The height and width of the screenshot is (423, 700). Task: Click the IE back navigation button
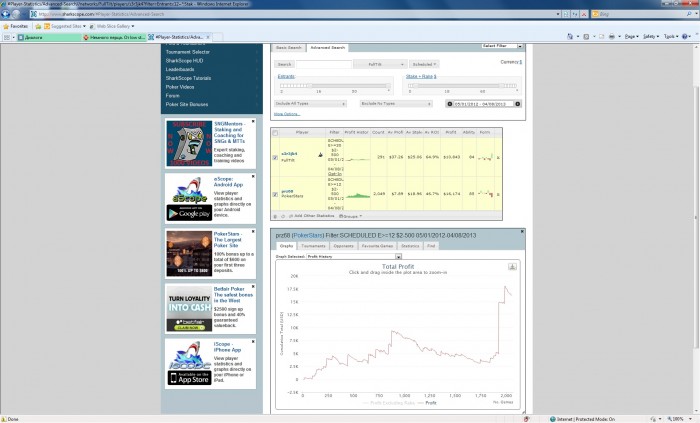[6, 14]
